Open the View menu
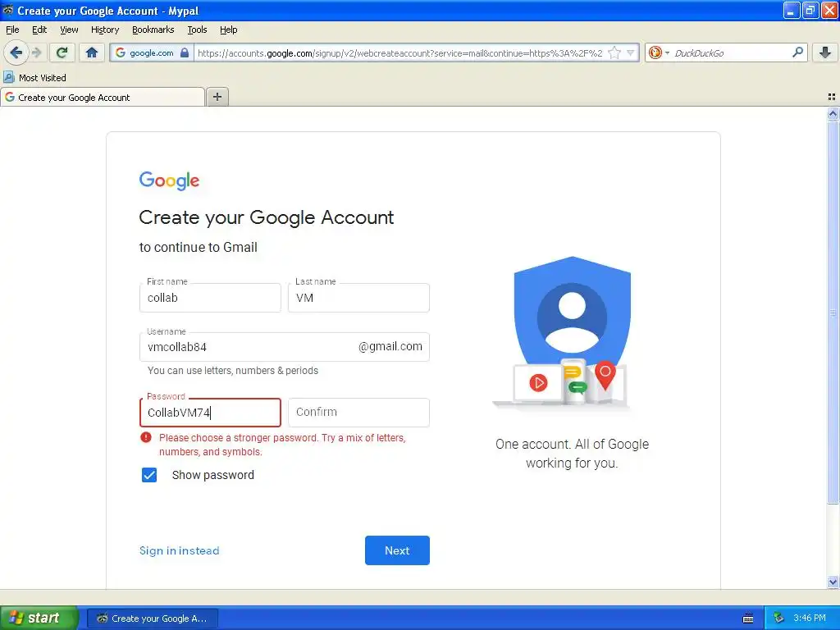Screen dimensions: 840x630 pyautogui.click(x=69, y=30)
